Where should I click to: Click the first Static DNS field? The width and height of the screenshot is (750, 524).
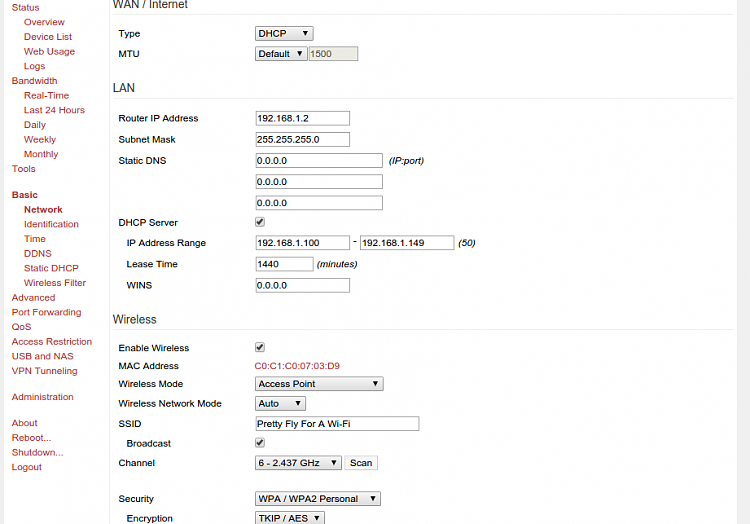tap(319, 161)
